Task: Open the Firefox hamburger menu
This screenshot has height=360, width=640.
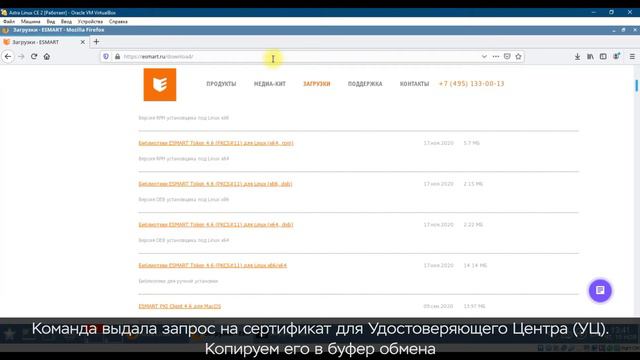Action: tap(632, 57)
